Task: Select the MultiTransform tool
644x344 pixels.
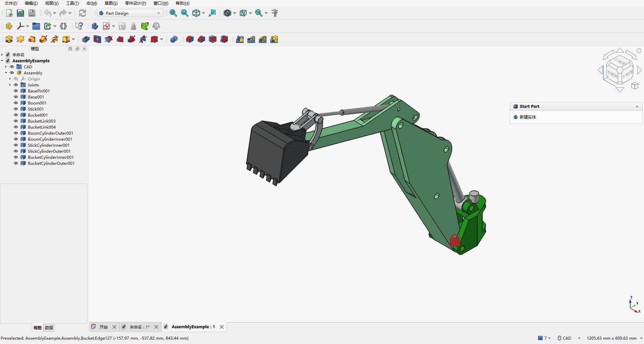Action: [274, 39]
